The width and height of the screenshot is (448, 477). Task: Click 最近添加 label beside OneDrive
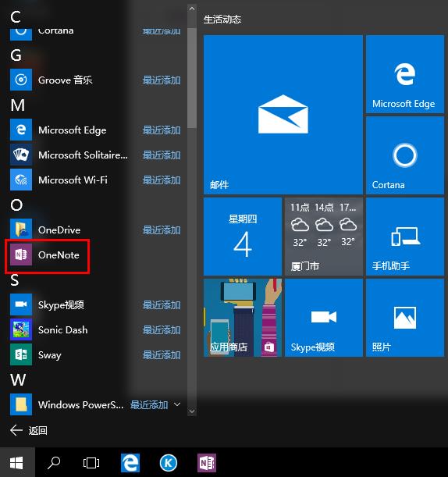pos(162,230)
